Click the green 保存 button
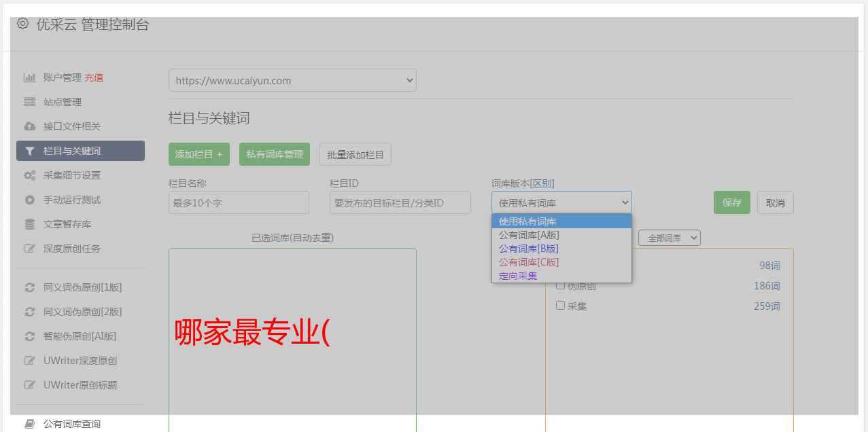This screenshot has width=868, height=432. coord(732,202)
